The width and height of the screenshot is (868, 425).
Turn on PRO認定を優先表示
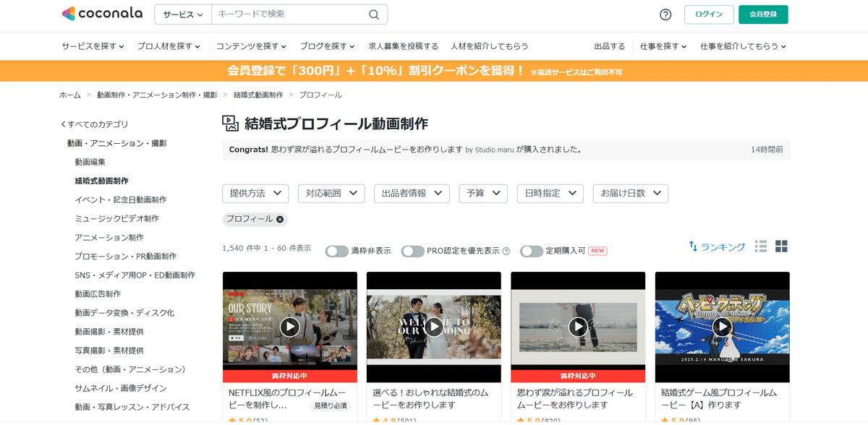pos(412,251)
